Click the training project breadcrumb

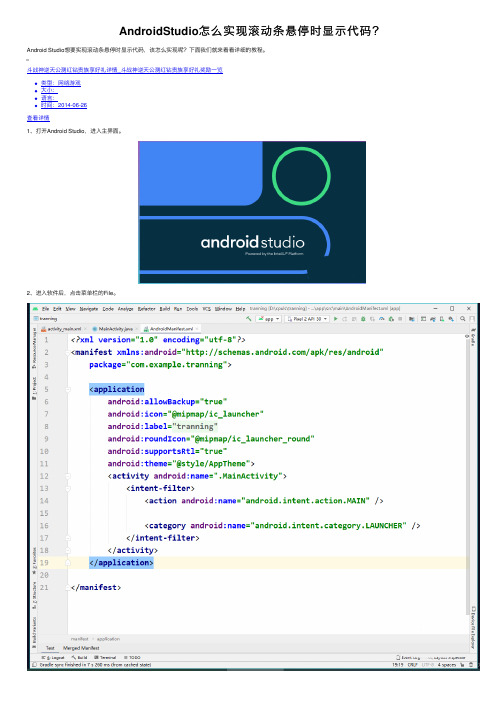click(45, 319)
